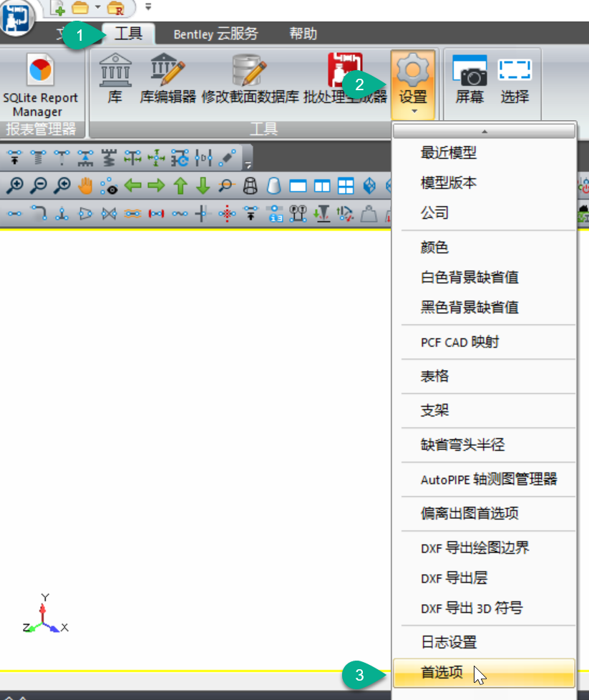Open the SQLite Report Manager
The width and height of the screenshot is (589, 700).
click(40, 85)
